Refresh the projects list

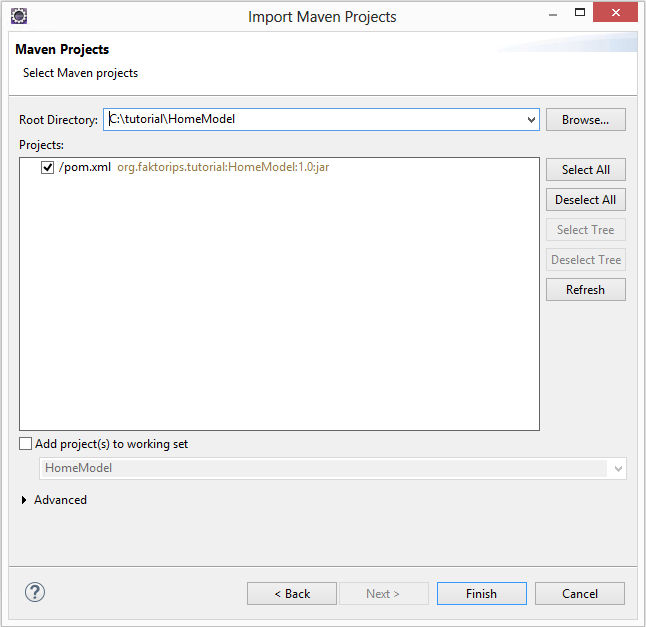point(585,290)
